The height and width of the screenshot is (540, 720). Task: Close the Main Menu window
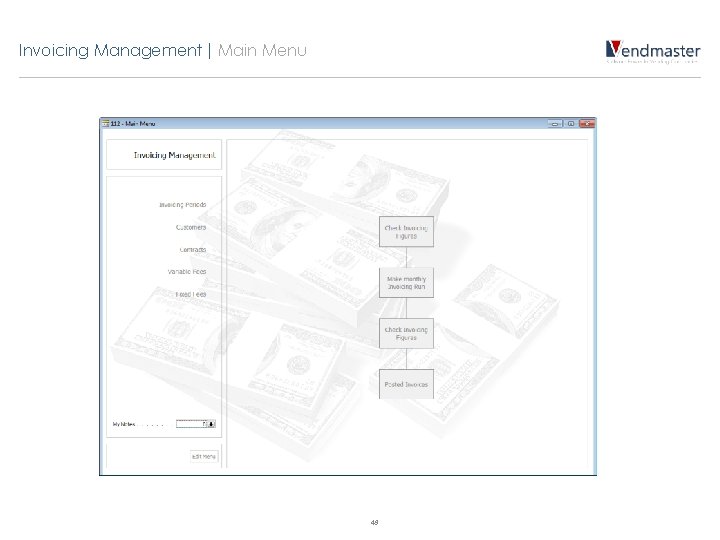[x=587, y=124]
